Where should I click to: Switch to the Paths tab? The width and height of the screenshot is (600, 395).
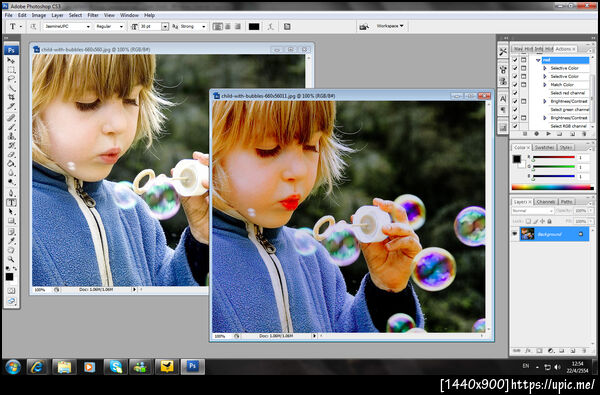point(567,202)
